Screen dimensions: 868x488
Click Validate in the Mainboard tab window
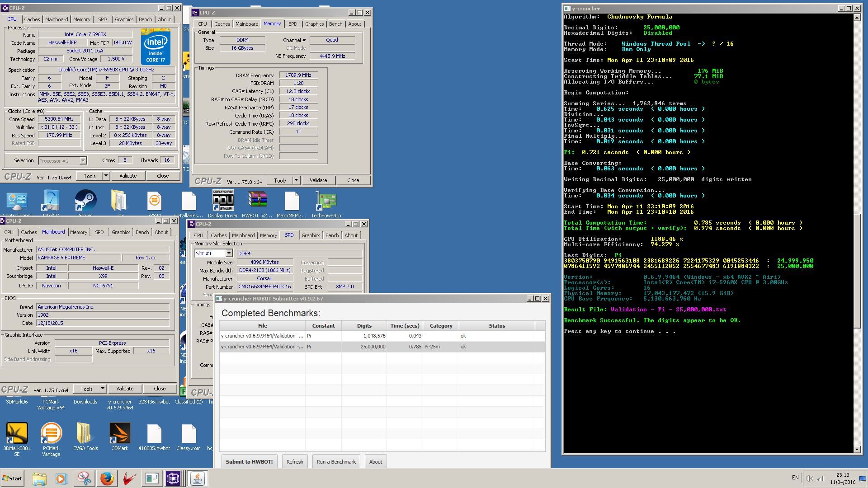[x=125, y=389]
